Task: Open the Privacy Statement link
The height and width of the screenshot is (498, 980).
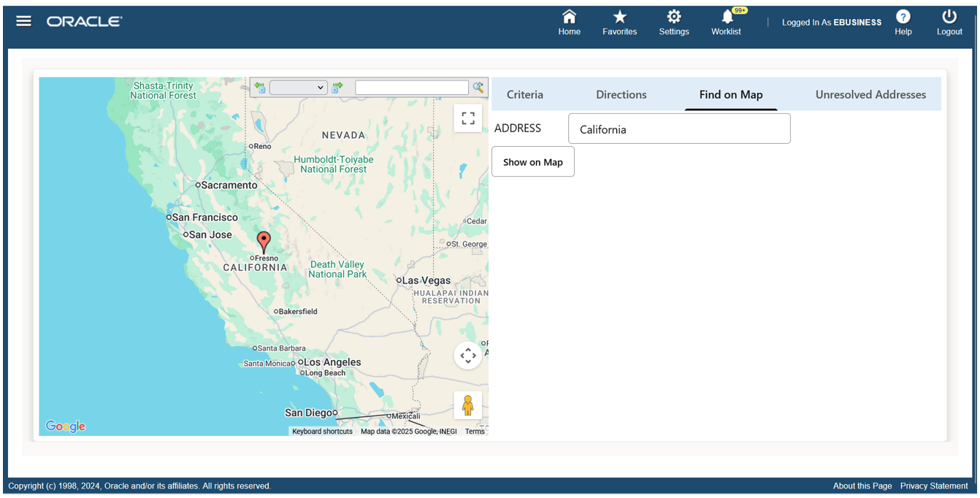Action: point(934,486)
